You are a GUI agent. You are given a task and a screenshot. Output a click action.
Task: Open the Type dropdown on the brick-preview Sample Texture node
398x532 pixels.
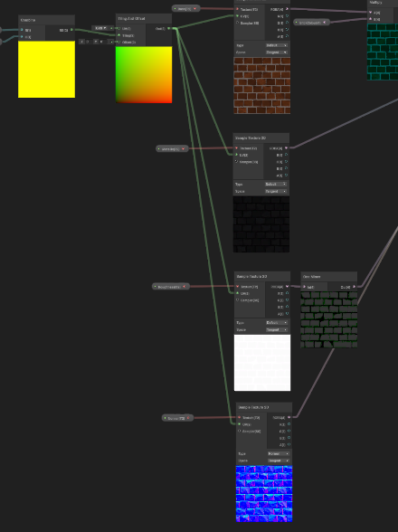pyautogui.click(x=277, y=45)
